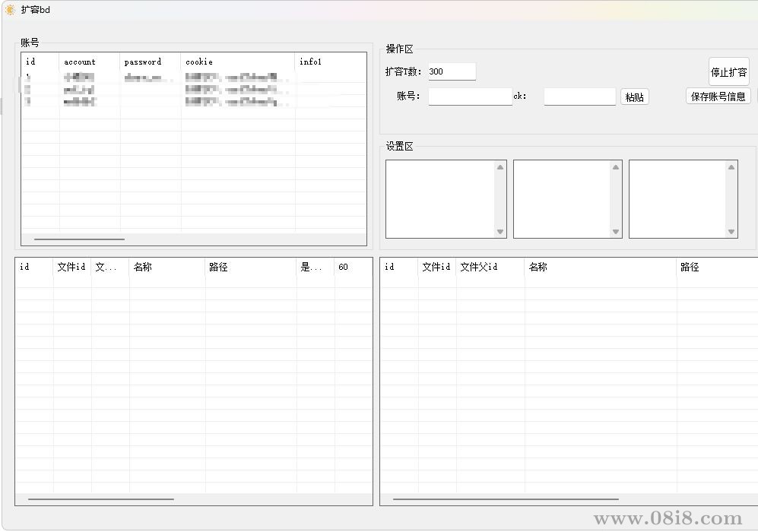Click down arrow in third settings text box
The height and width of the screenshot is (532, 758).
click(731, 232)
